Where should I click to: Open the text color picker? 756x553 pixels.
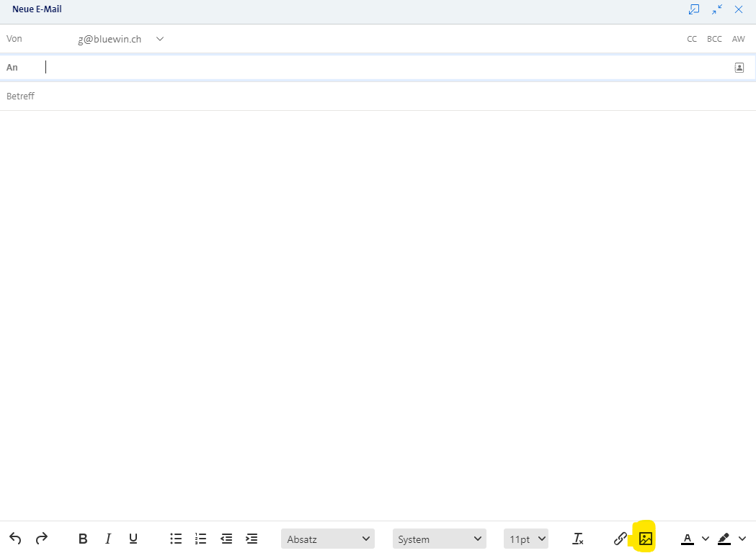688,538
